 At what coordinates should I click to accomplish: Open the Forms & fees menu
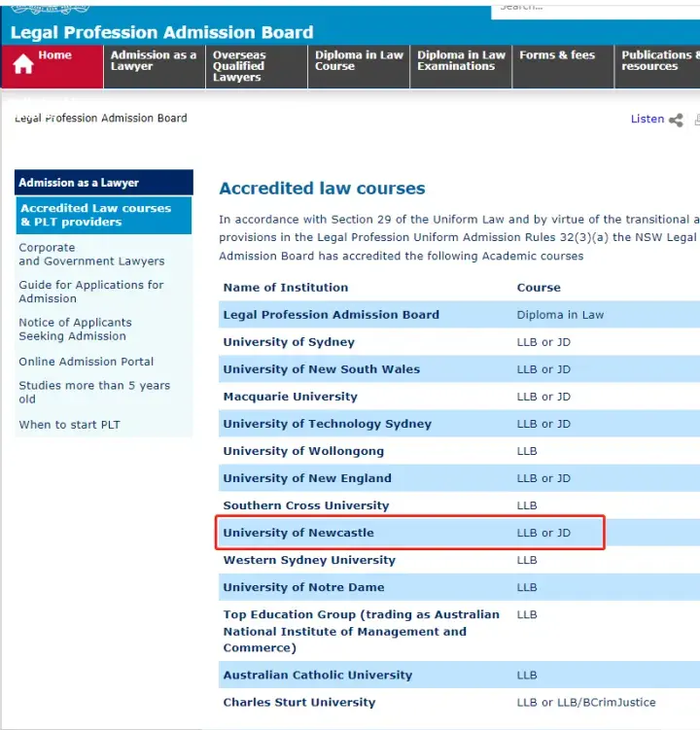(563, 66)
